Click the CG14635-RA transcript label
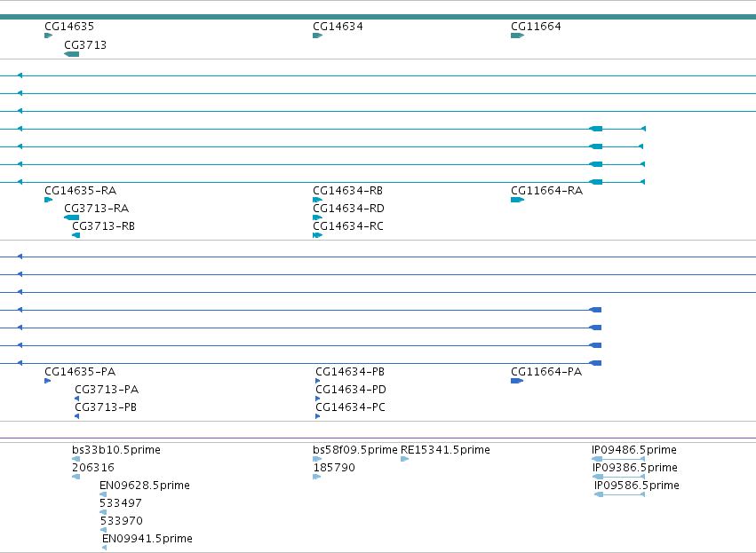The image size is (756, 553). pos(81,191)
